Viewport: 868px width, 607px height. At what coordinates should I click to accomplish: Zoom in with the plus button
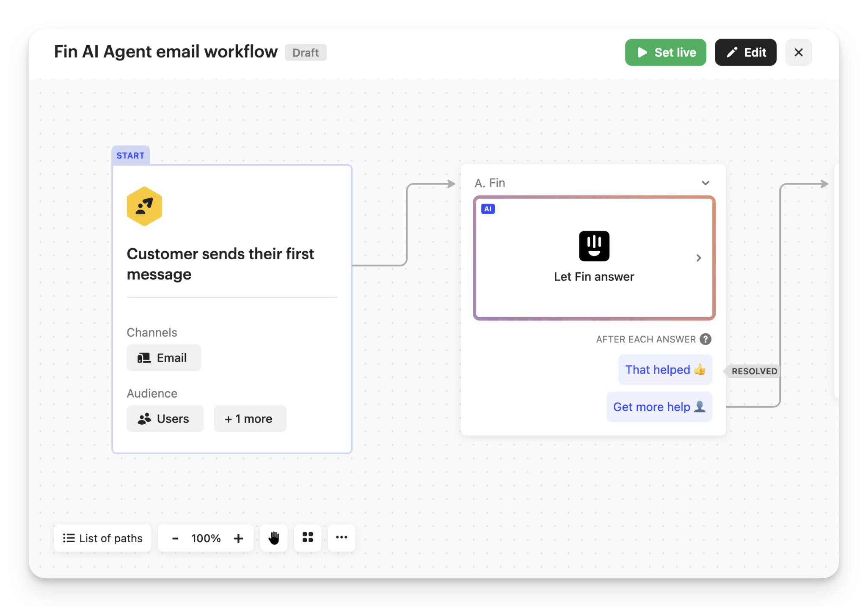[238, 538]
